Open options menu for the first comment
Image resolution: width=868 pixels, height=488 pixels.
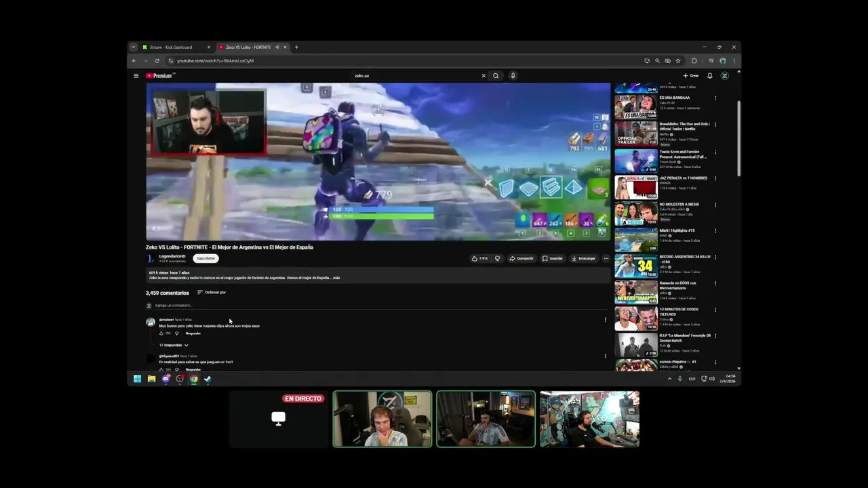click(606, 320)
